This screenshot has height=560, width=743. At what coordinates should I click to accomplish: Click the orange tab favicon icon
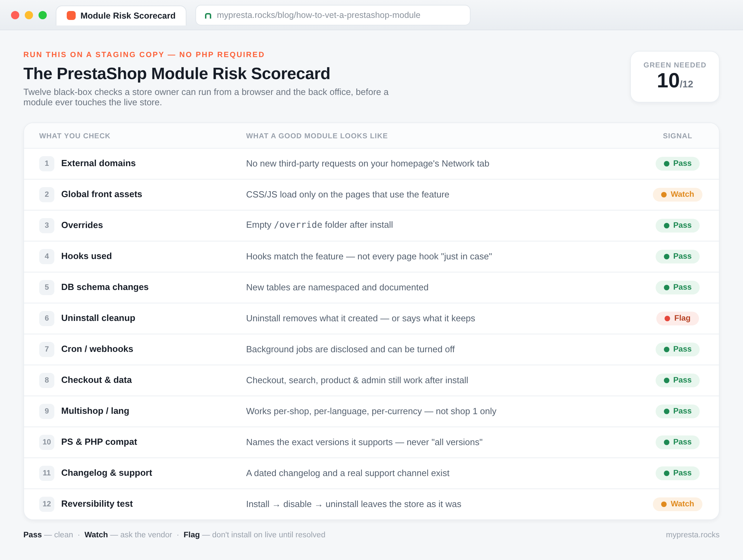(x=71, y=15)
